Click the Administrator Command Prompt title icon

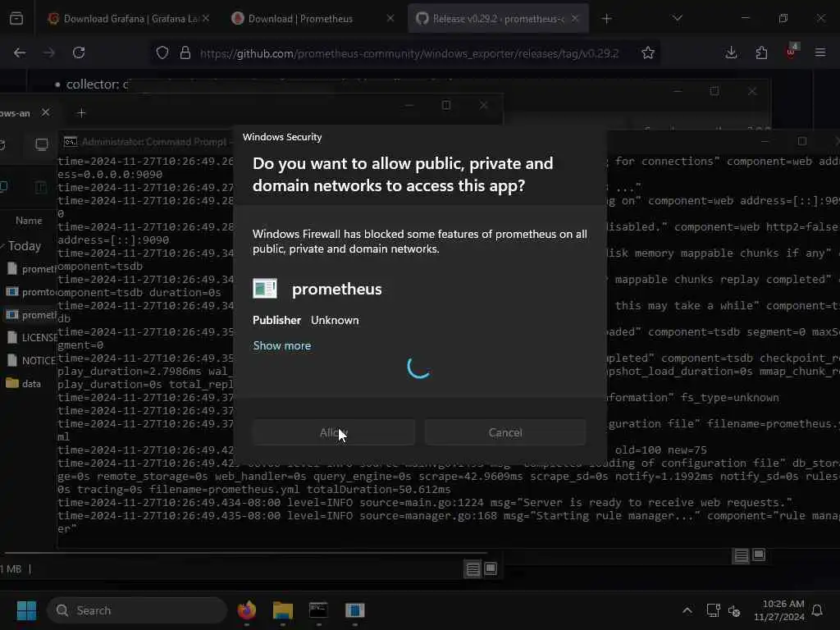(x=71, y=142)
